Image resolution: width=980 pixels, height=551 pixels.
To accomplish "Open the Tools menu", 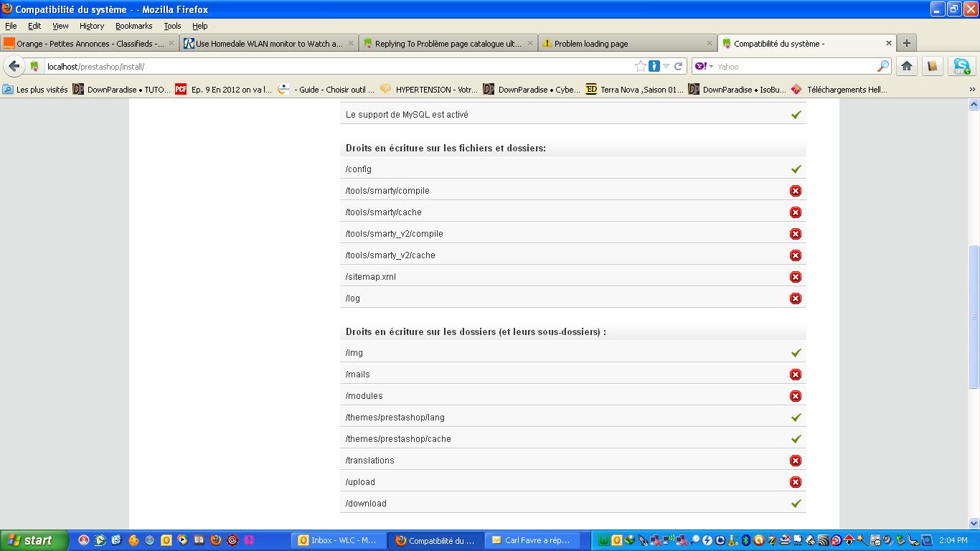I will (x=172, y=26).
